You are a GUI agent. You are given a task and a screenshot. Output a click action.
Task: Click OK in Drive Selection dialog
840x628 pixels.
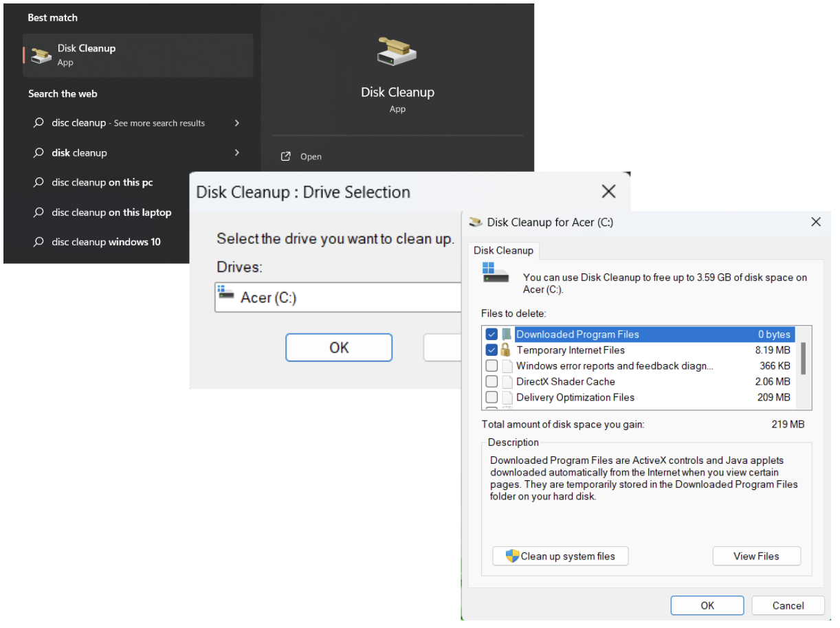(x=339, y=348)
